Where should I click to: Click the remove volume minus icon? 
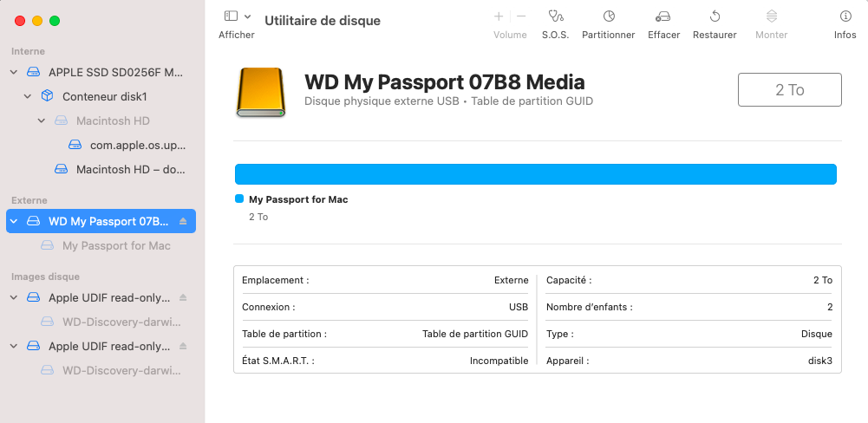521,16
